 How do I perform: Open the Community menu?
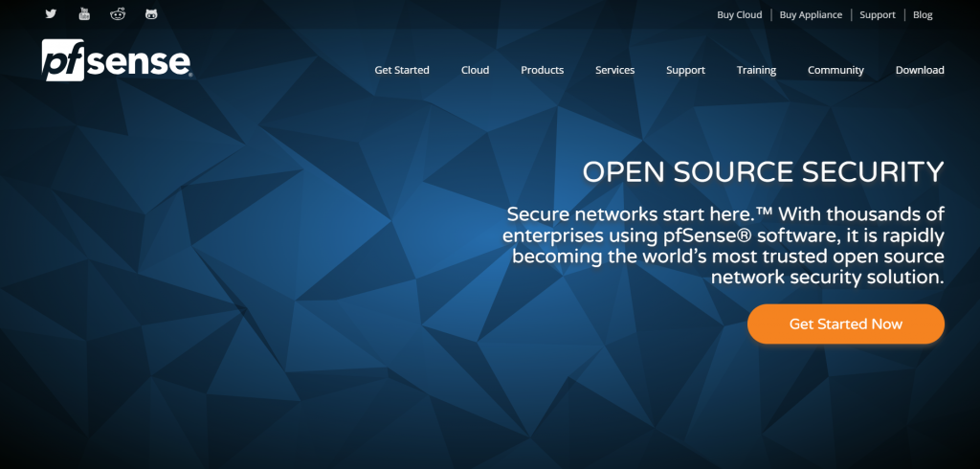coord(835,70)
